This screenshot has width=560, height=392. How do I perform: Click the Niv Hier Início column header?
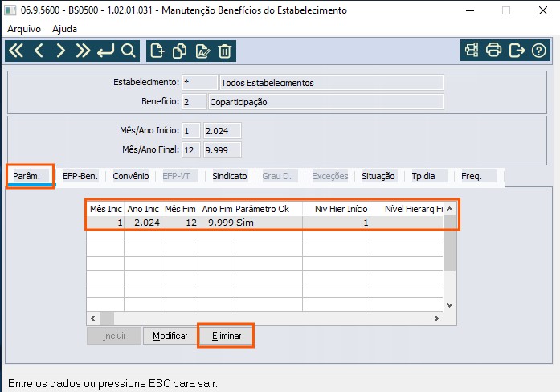(336, 209)
